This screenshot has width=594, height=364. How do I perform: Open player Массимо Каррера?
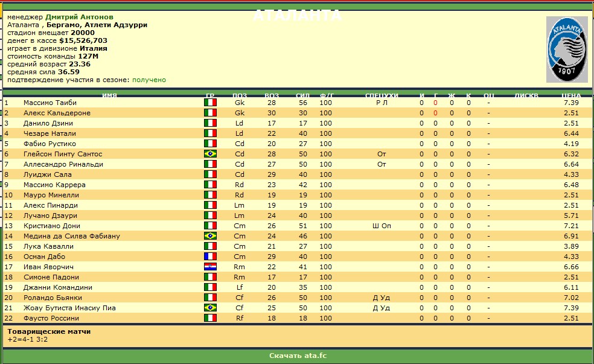coord(54,185)
